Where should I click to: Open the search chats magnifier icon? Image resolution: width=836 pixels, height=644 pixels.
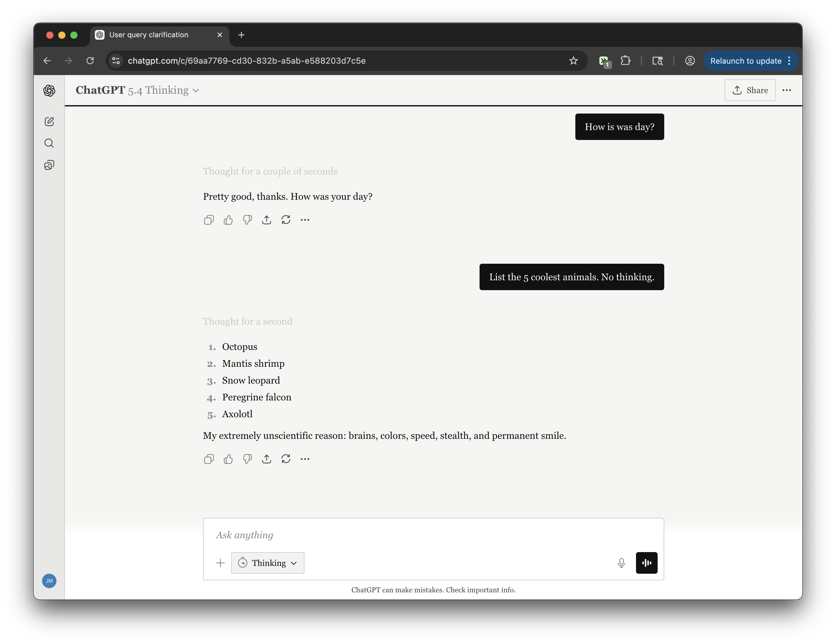pos(49,143)
